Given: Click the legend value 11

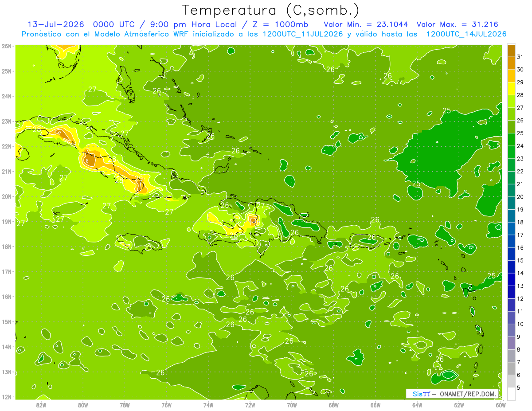Looking at the screenshot, I should click(520, 312).
